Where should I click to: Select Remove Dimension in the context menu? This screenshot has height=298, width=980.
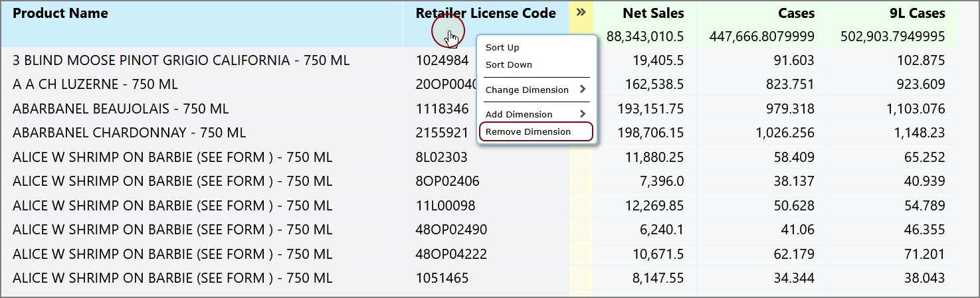click(536, 131)
